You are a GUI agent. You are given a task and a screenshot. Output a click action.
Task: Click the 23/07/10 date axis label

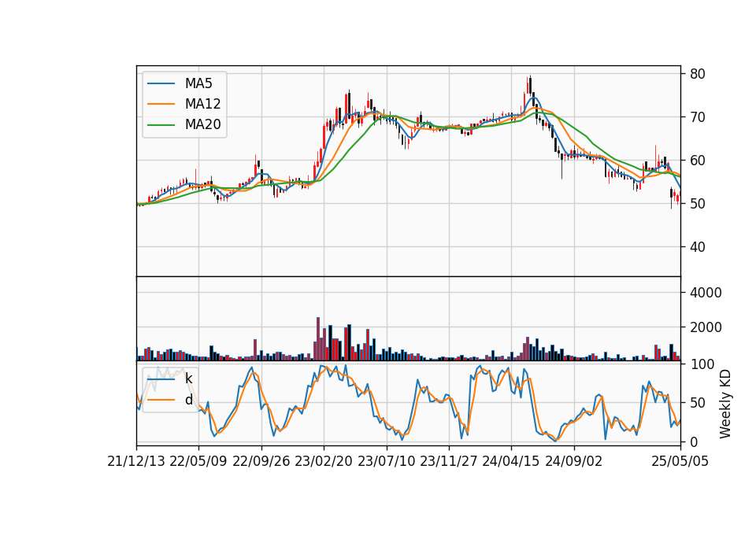pos(386,461)
